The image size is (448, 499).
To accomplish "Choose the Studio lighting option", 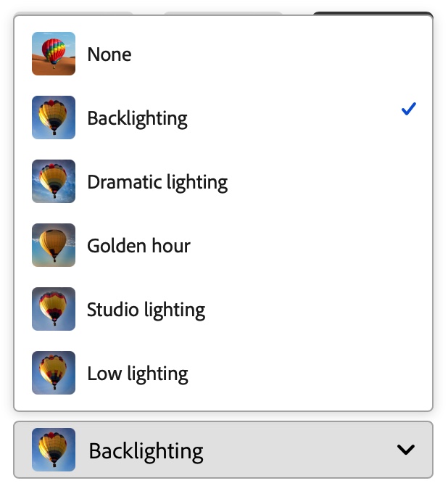I will (223, 309).
